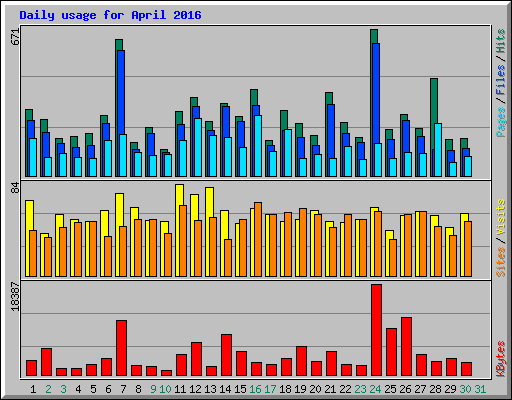Screen dimensions: 512x400
Task: Select day label "16" on the x-axis
Action: 255,389
